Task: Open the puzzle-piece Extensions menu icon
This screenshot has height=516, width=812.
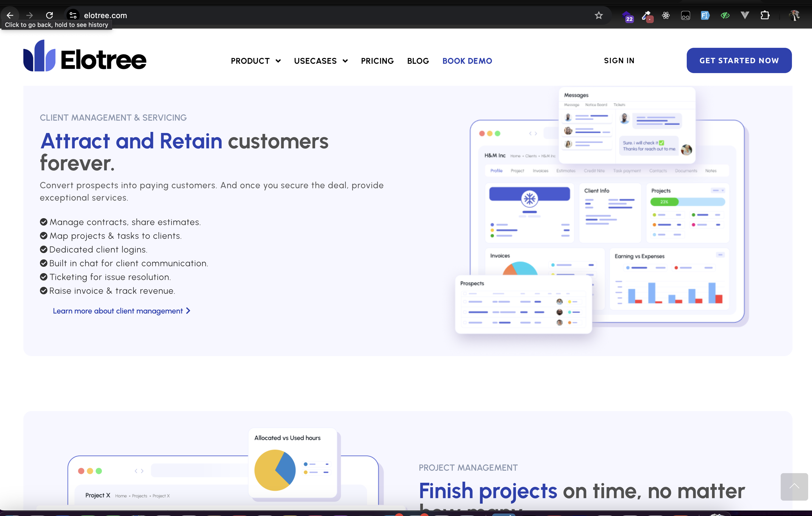Action: tap(765, 15)
